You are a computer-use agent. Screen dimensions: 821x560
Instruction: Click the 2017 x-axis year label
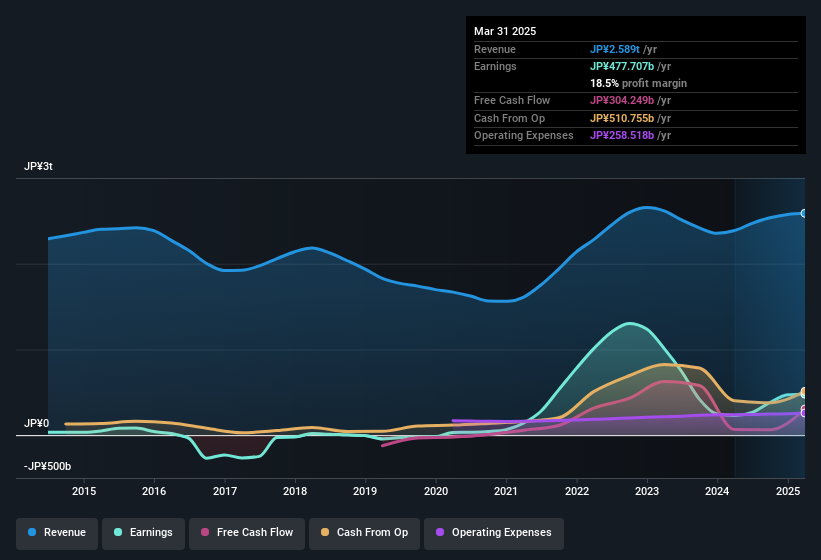[225, 491]
